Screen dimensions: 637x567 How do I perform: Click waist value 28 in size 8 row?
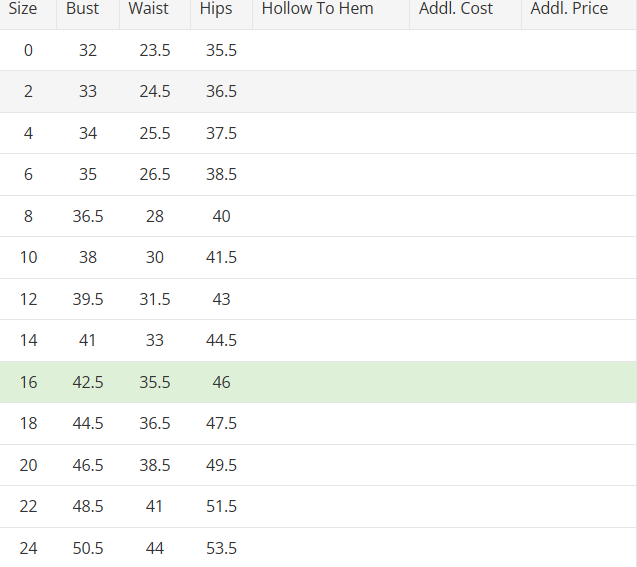pyautogui.click(x=155, y=216)
